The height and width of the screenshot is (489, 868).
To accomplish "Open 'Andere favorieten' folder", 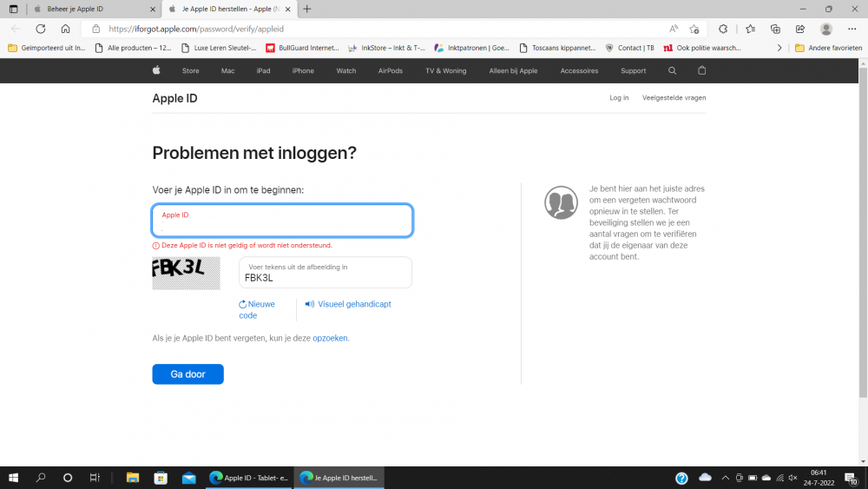I will click(x=828, y=48).
